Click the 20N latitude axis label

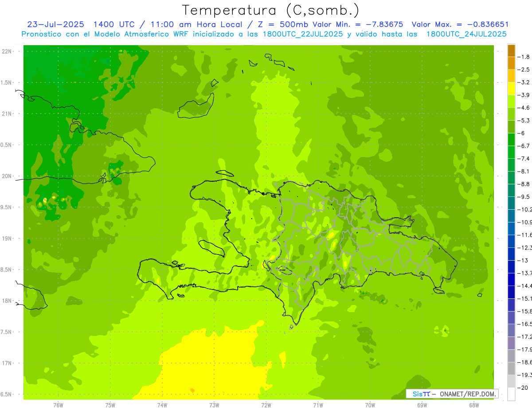click(x=6, y=176)
